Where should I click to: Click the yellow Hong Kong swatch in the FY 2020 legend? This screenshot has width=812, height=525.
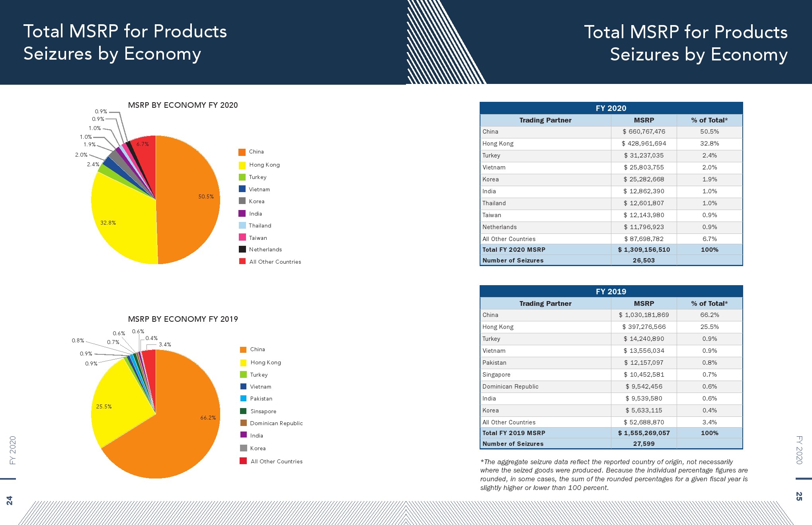click(x=242, y=165)
